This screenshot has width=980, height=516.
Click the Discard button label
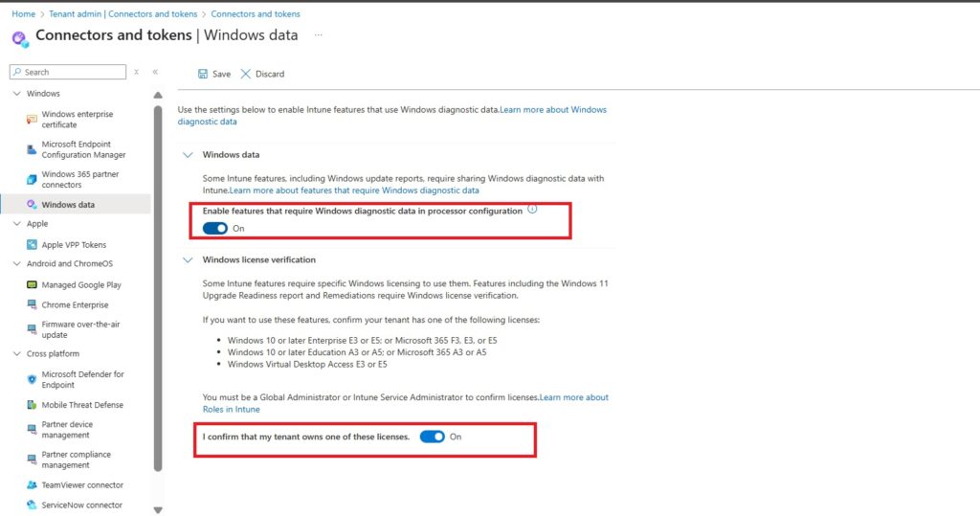pyautogui.click(x=270, y=74)
